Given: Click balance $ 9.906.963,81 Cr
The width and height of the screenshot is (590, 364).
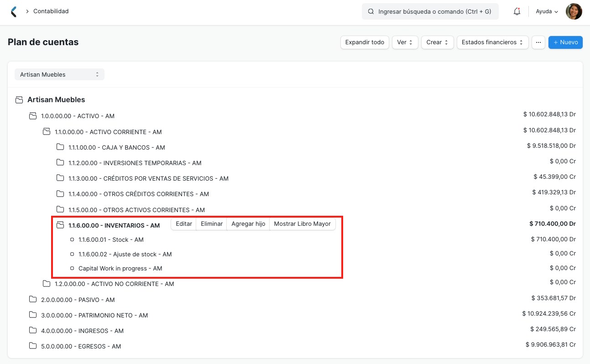Looking at the screenshot, I should pyautogui.click(x=551, y=344).
